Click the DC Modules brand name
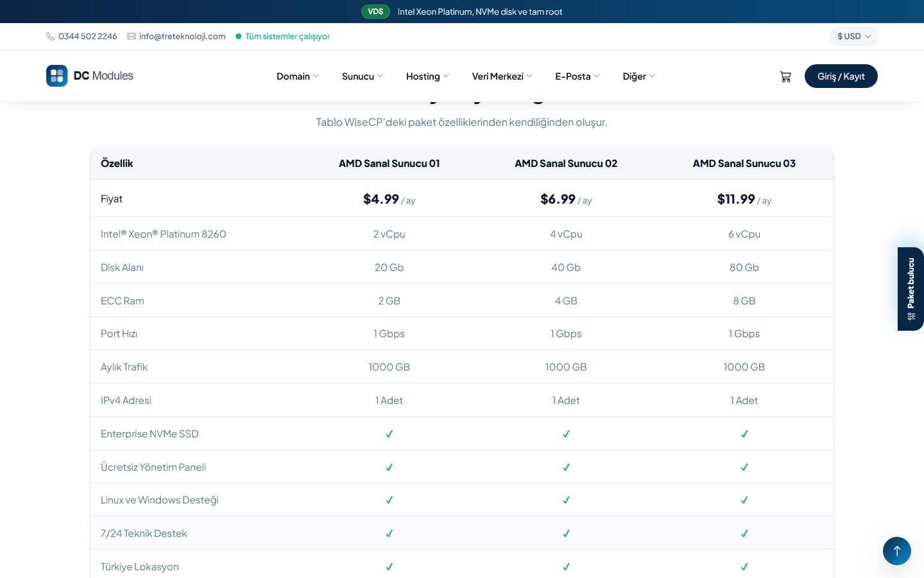Image resolution: width=924 pixels, height=578 pixels. (103, 76)
